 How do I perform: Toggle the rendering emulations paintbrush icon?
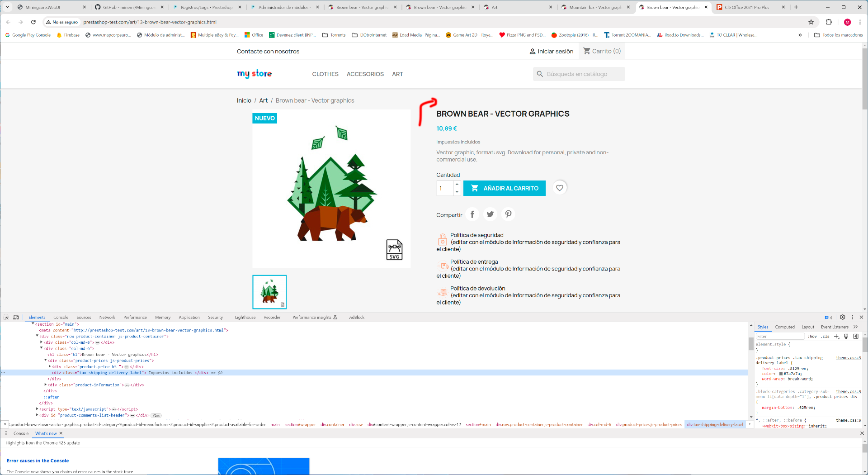tap(846, 336)
